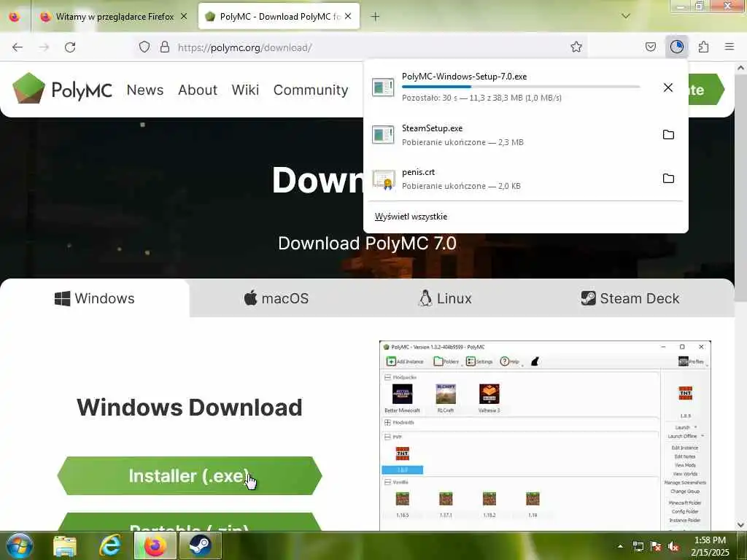Screen dimensions: 747x560
Task: Bookmark this page with the star icon
Action: [576, 47]
